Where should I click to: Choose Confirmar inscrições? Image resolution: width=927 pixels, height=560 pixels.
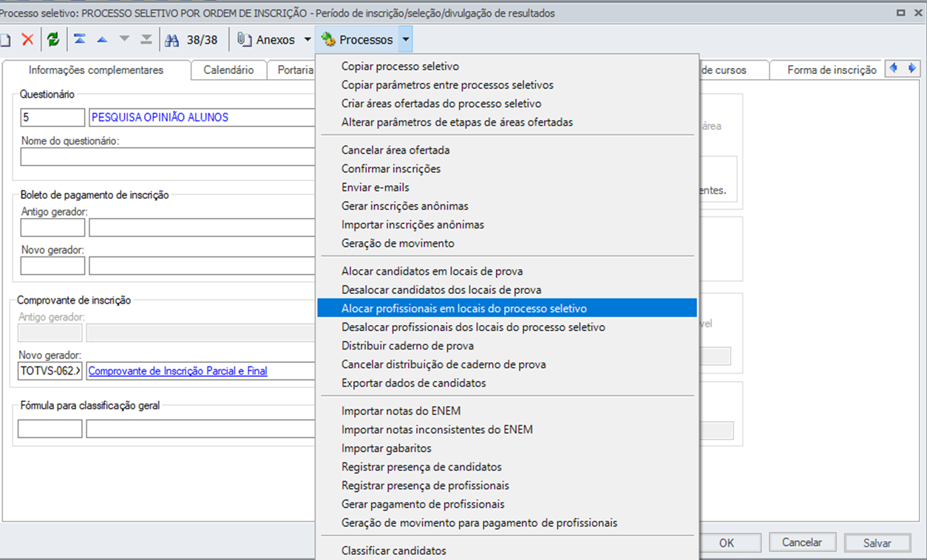[x=507, y=168]
